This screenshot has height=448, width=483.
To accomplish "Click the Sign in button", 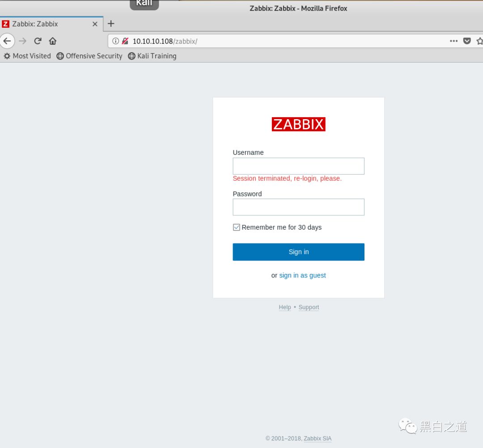I will coord(298,252).
